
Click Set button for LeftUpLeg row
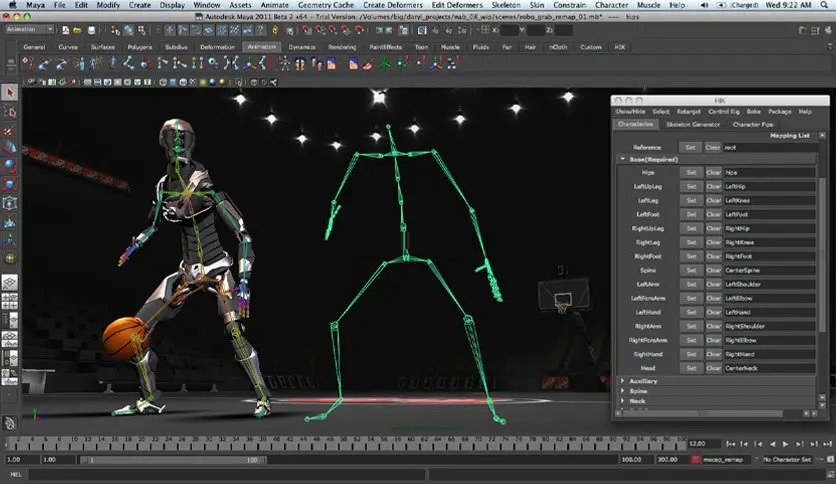[691, 187]
